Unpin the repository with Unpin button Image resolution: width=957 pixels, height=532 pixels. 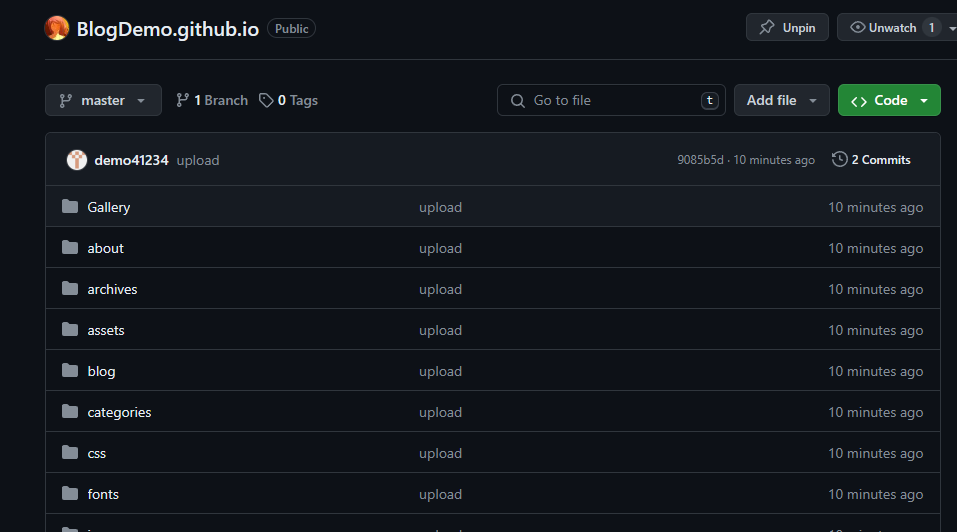click(786, 28)
